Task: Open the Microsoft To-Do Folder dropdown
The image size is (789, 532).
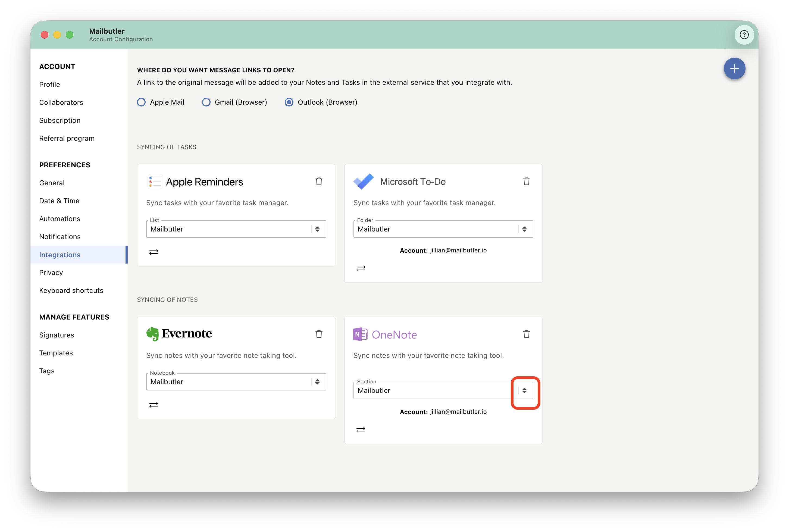Action: pyautogui.click(x=443, y=229)
